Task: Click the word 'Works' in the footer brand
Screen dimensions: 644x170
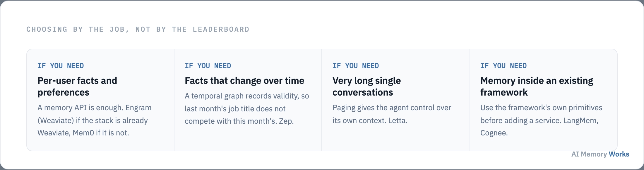Action: pyautogui.click(x=619, y=154)
